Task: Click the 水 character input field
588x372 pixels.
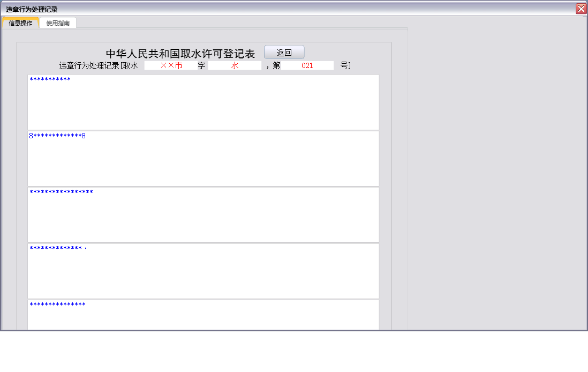Action: tap(235, 66)
